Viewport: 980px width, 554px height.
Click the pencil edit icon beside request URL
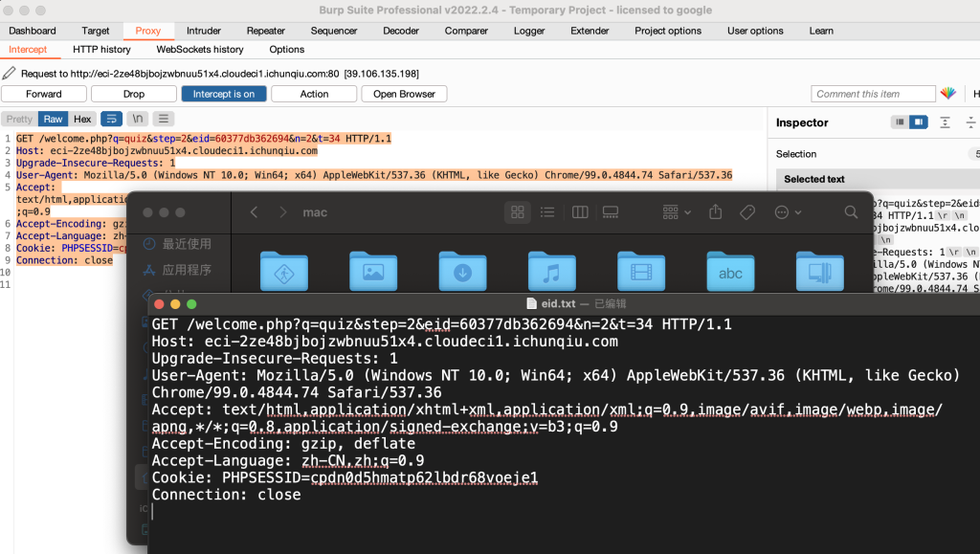point(9,73)
